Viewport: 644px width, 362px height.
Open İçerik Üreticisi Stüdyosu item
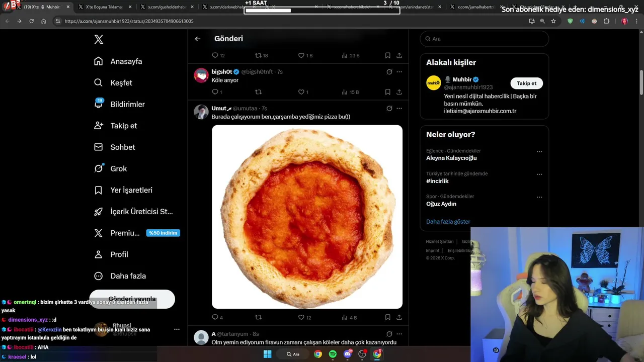[x=133, y=212]
